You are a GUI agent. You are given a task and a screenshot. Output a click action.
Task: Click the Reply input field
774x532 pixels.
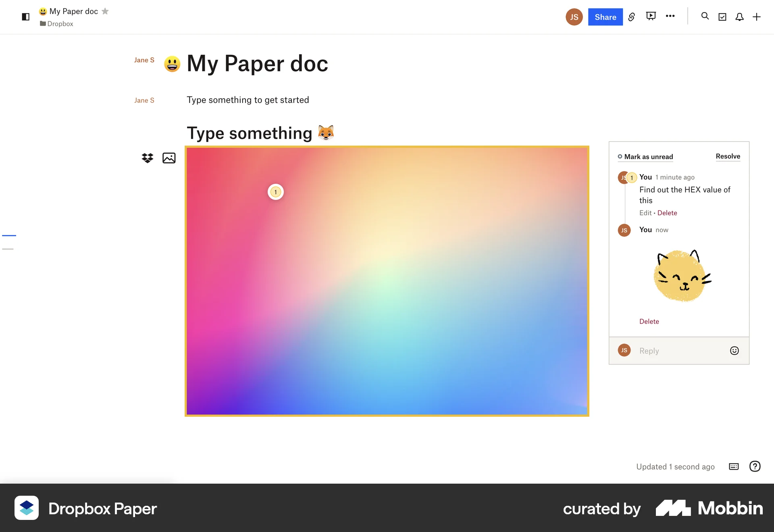[677, 351]
